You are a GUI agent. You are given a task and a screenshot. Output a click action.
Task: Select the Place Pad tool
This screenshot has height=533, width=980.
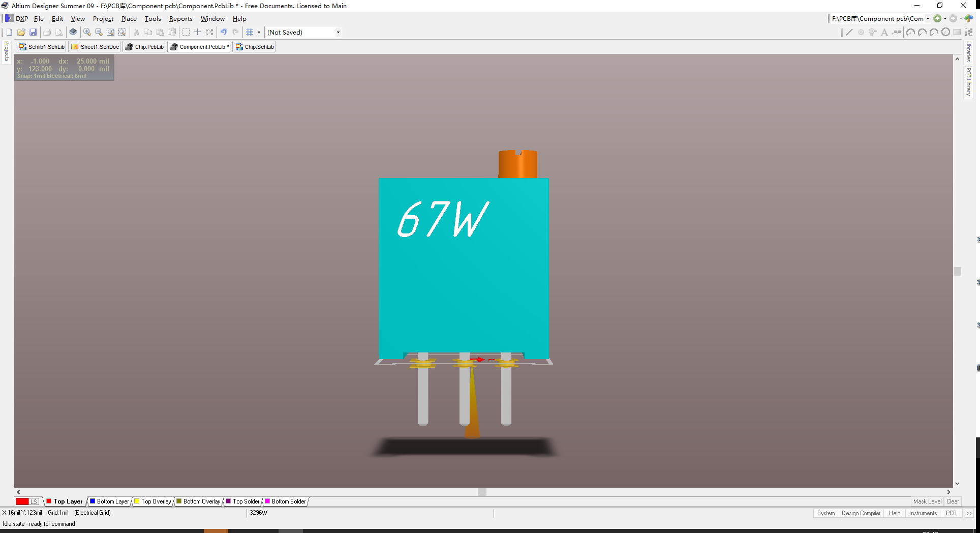tap(861, 32)
